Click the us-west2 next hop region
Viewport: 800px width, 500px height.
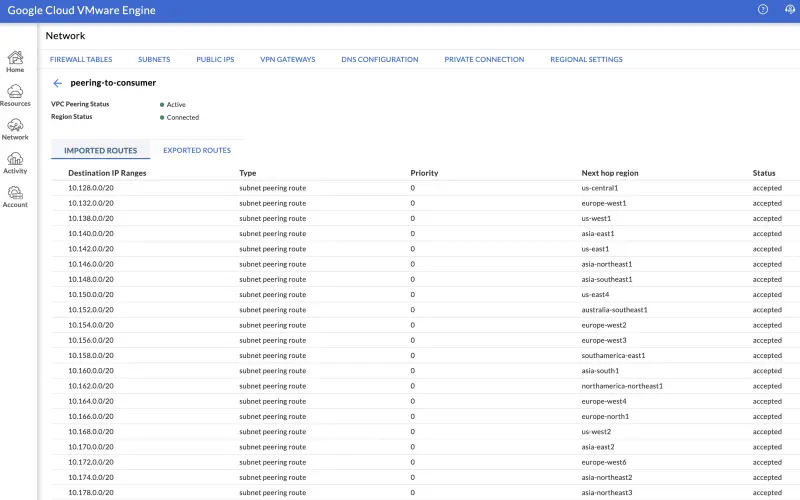596,432
